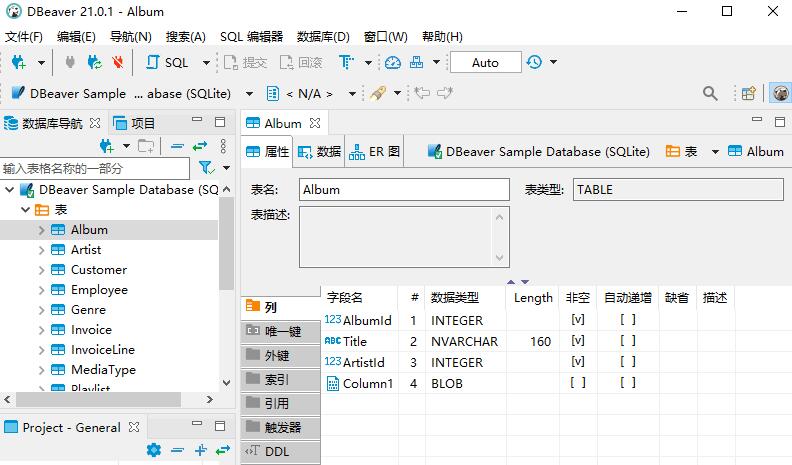Image resolution: width=792 pixels, height=465 pixels.
Task: Click the navigator new connection icon
Action: (x=107, y=146)
